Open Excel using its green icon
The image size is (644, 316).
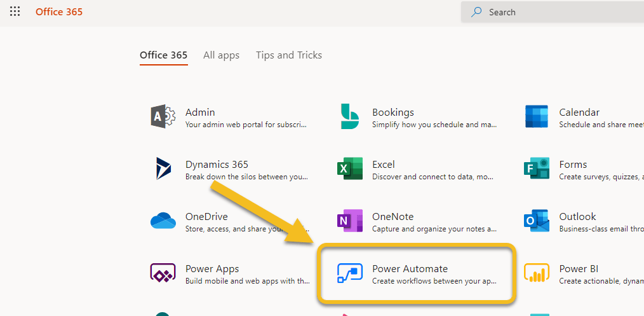350,168
